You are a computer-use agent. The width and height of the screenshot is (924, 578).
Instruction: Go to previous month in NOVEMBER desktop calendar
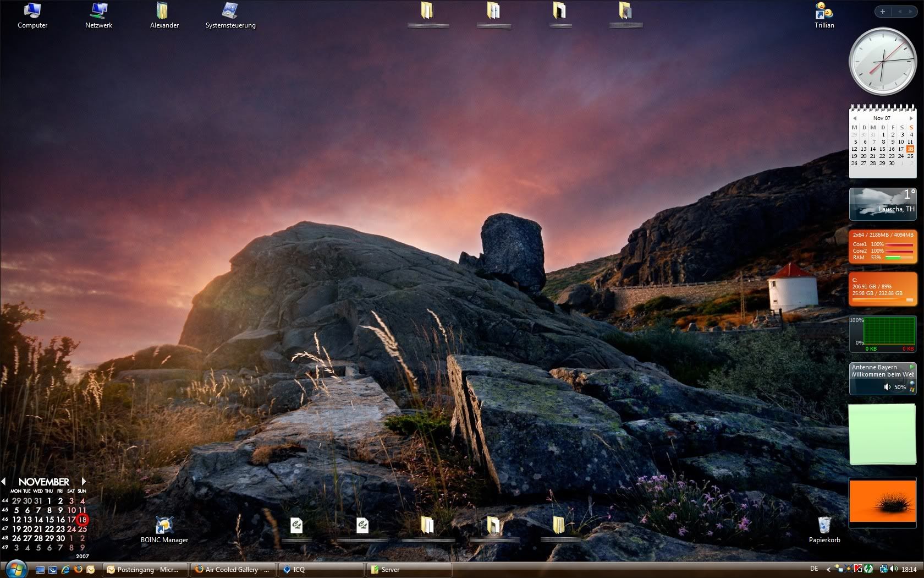tap(4, 482)
